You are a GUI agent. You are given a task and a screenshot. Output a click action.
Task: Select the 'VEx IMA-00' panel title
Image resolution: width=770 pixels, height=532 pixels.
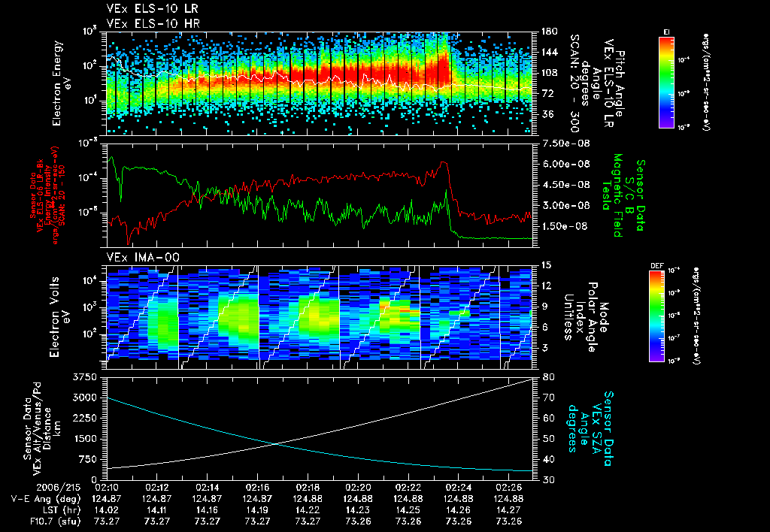pos(143,257)
